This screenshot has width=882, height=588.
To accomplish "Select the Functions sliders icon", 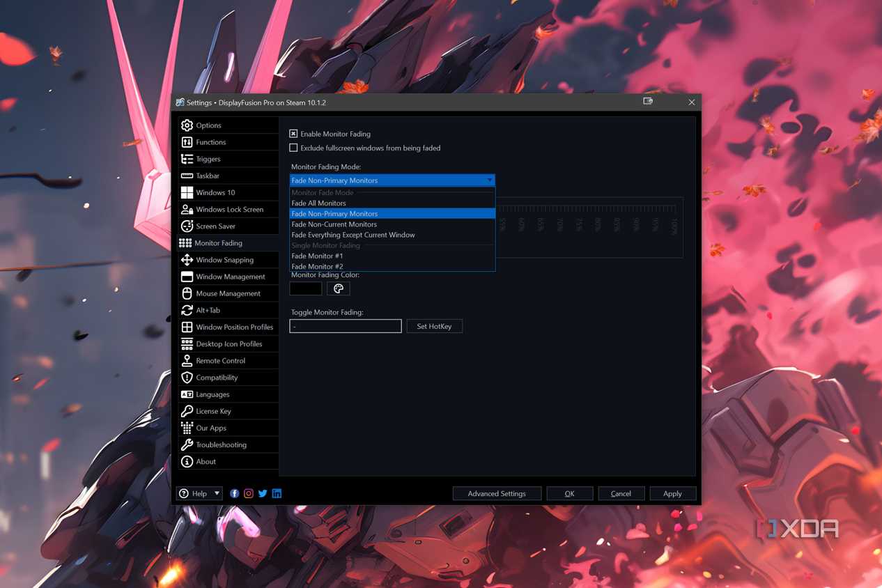I will [187, 142].
